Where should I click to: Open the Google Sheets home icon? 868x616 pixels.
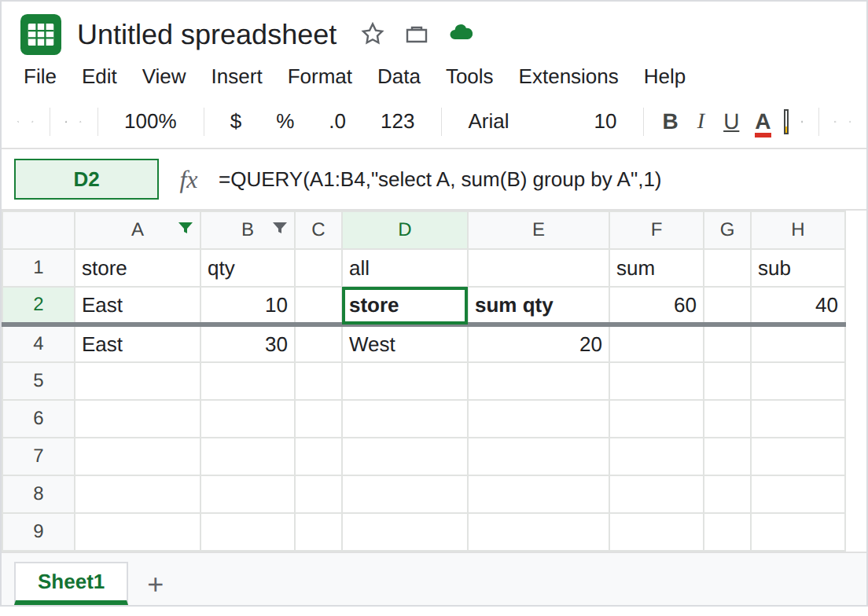coord(40,35)
